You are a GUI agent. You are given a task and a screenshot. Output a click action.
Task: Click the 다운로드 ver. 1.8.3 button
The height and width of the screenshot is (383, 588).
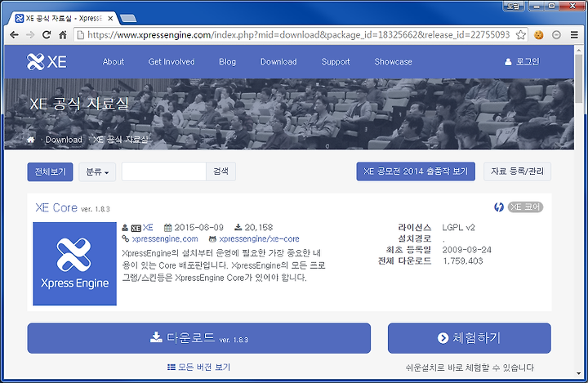click(198, 338)
